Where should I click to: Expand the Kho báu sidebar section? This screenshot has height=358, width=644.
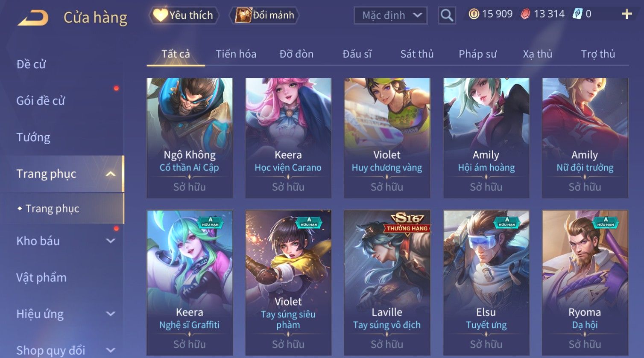(x=111, y=241)
